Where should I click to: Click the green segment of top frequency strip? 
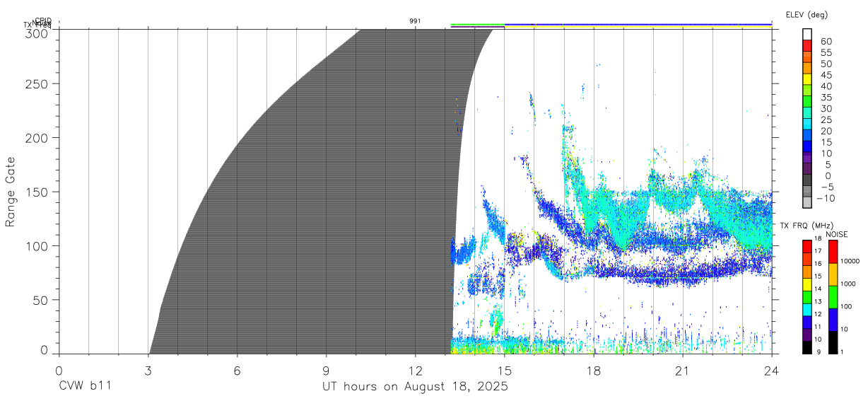[x=477, y=25]
